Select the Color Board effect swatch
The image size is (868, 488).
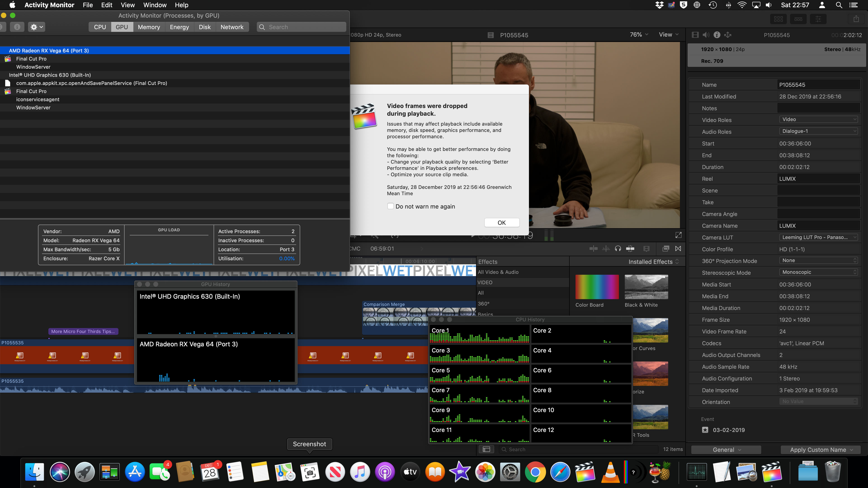point(597,287)
